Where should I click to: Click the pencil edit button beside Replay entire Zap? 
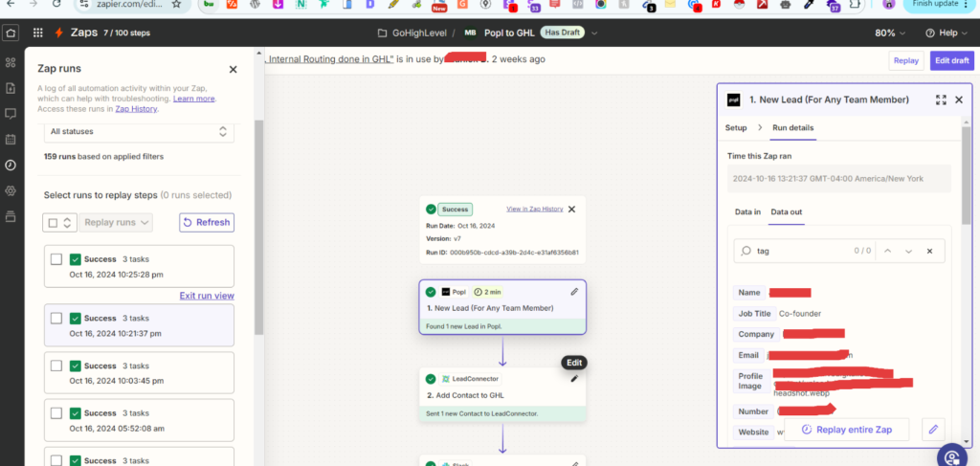[933, 429]
